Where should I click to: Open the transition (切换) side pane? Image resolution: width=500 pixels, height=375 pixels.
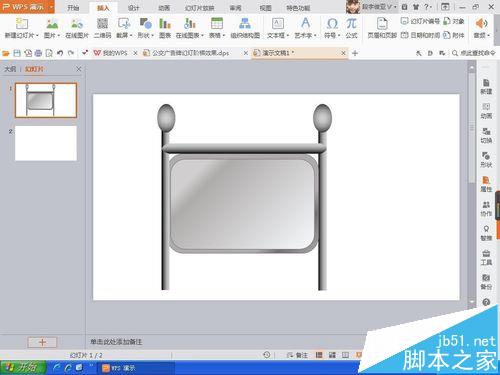[x=486, y=135]
